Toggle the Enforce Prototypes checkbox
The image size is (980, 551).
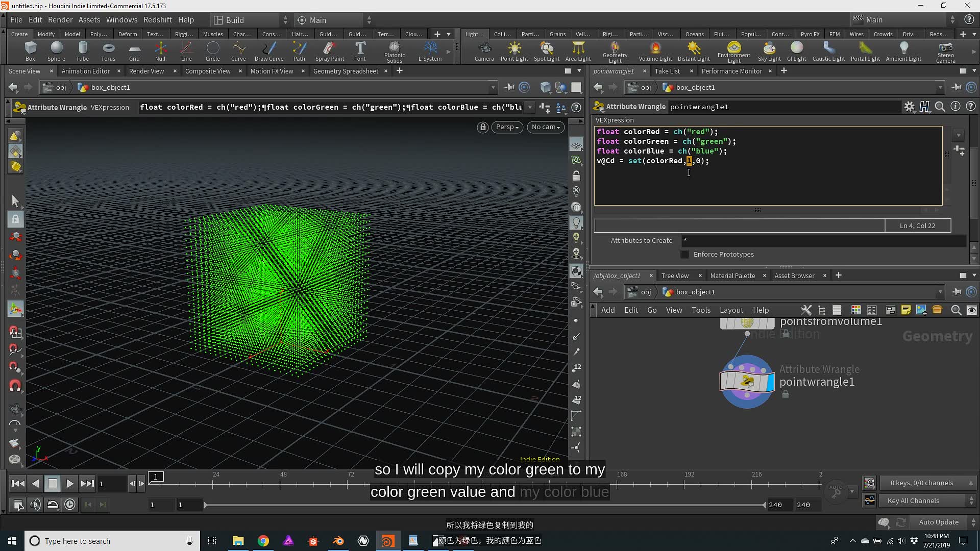685,254
